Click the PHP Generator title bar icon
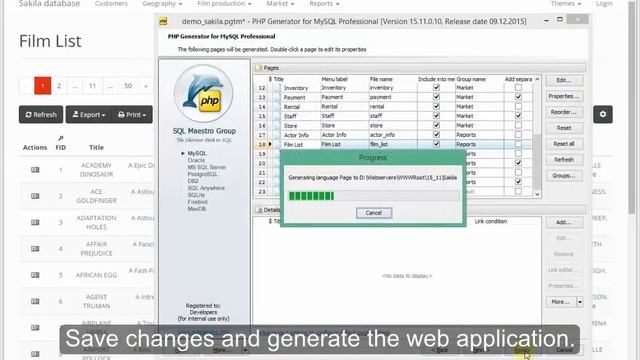Viewport: 640px width, 360px height. point(164,21)
